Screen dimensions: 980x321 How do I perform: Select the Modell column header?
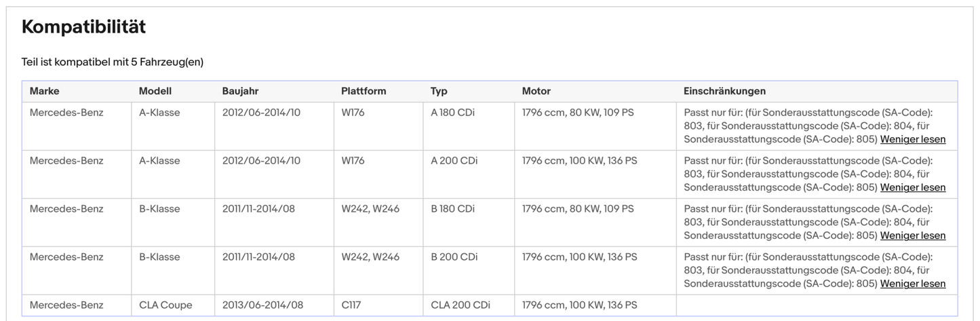click(x=155, y=91)
